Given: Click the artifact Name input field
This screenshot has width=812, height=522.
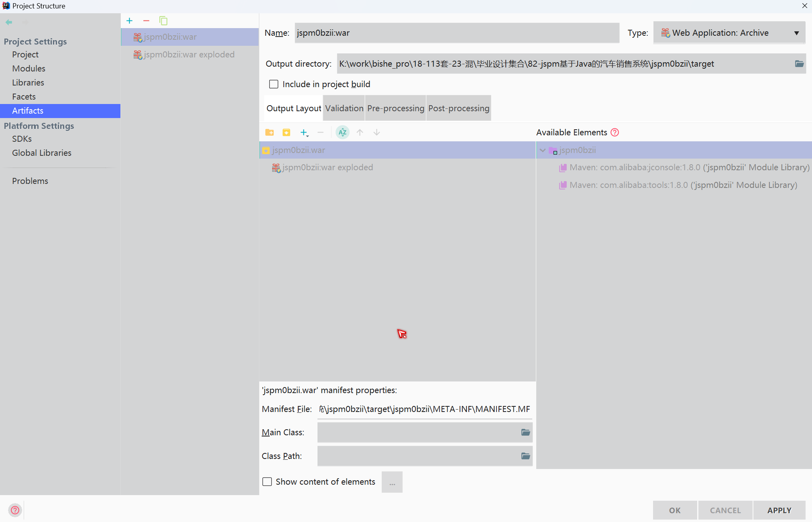Looking at the screenshot, I should pyautogui.click(x=456, y=33).
